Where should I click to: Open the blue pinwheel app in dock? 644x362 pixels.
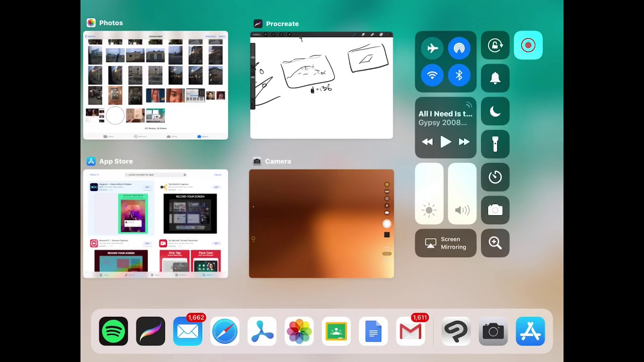pos(262,331)
